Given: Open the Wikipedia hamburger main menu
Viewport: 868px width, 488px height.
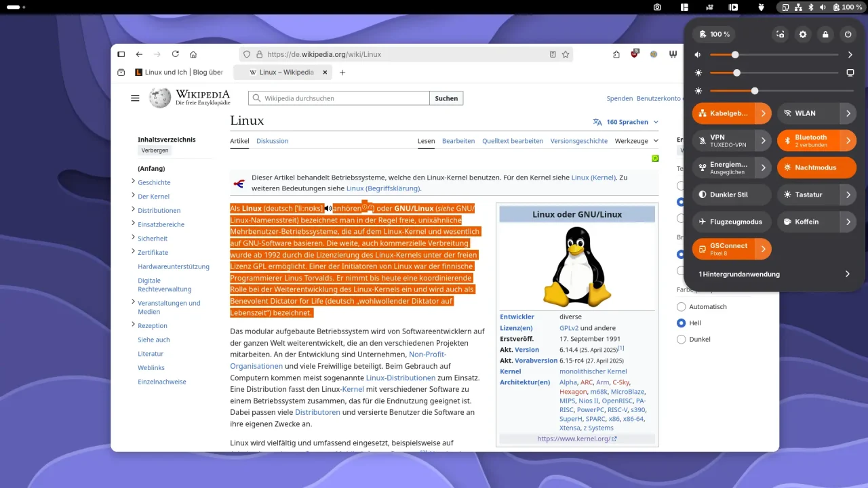Looking at the screenshot, I should (x=135, y=98).
